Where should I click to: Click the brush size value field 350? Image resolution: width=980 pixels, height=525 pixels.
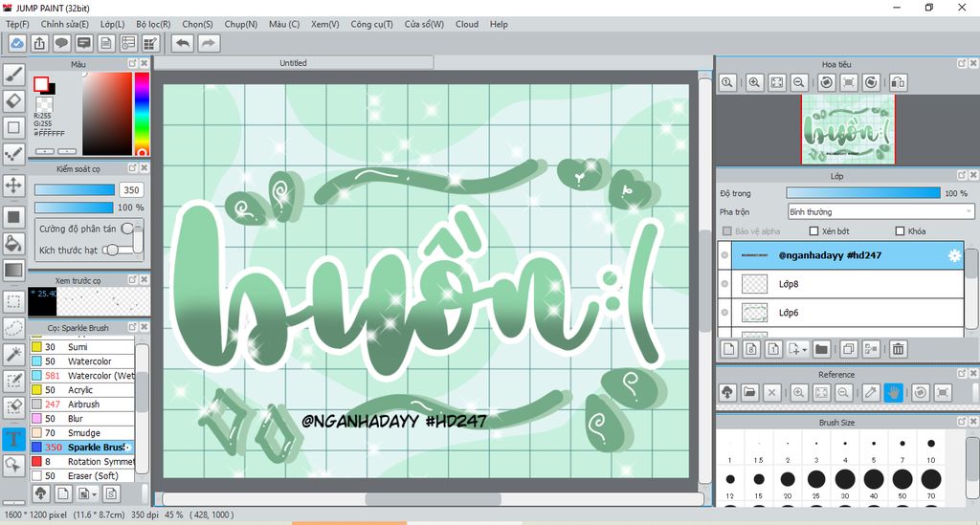coord(131,189)
